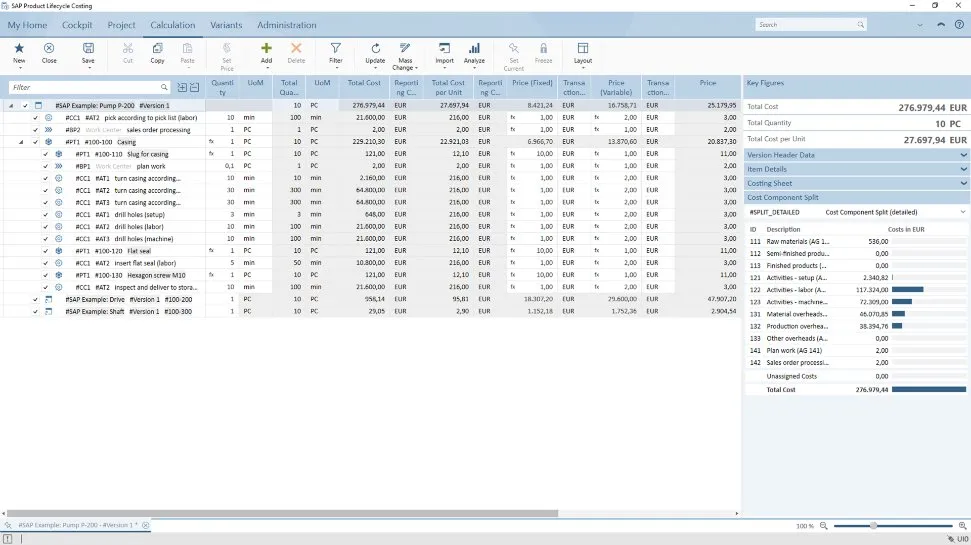The height and width of the screenshot is (545, 971).
Task: Click the search magnifier in top bar
Action: click(860, 25)
